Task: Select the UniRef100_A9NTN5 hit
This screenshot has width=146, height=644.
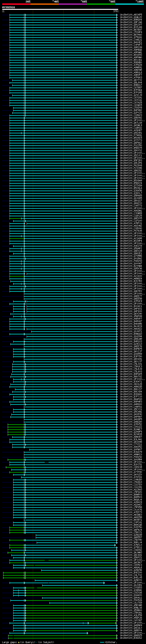Action: pyautogui.click(x=131, y=70)
